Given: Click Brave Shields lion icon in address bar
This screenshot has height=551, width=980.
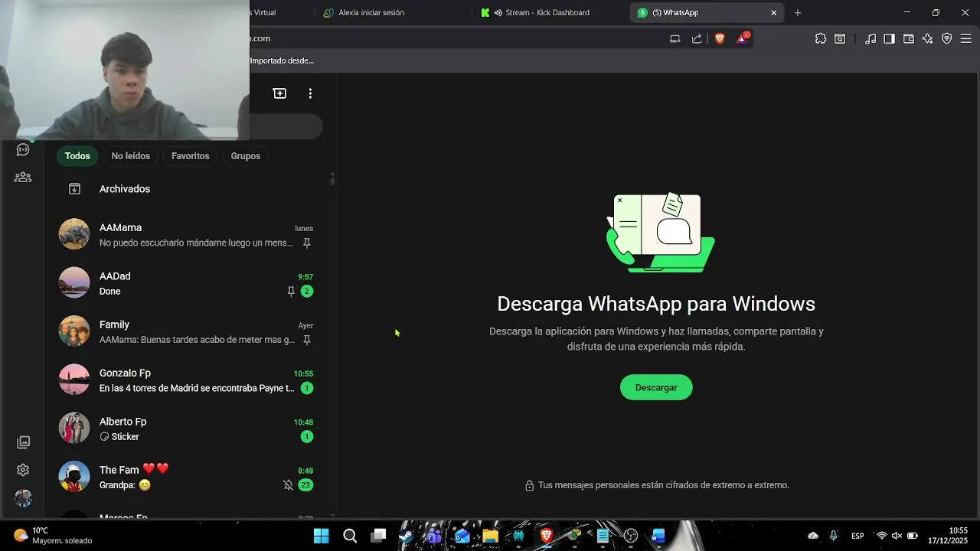Looking at the screenshot, I should [720, 38].
